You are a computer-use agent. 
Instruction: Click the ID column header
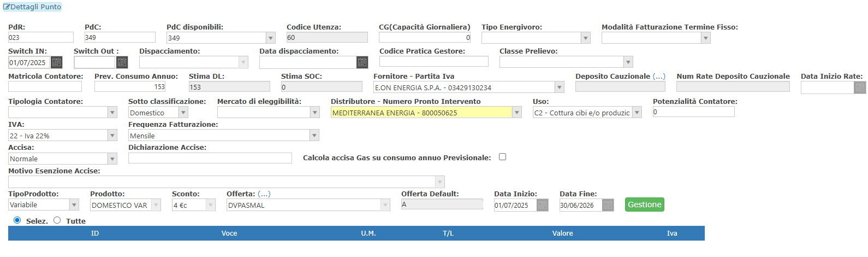click(x=95, y=233)
